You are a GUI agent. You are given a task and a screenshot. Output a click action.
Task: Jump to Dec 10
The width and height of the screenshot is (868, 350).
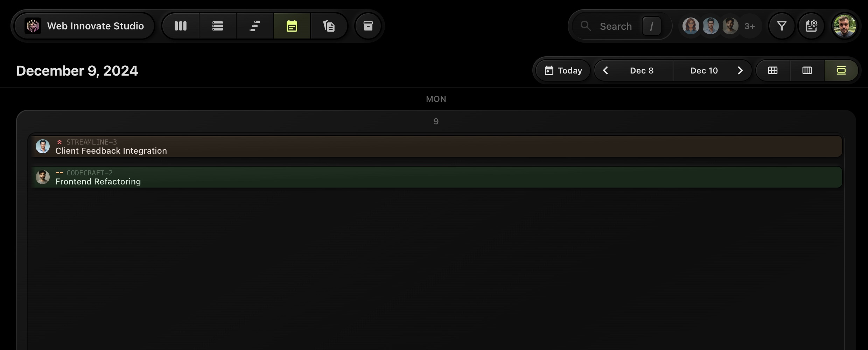pos(704,70)
